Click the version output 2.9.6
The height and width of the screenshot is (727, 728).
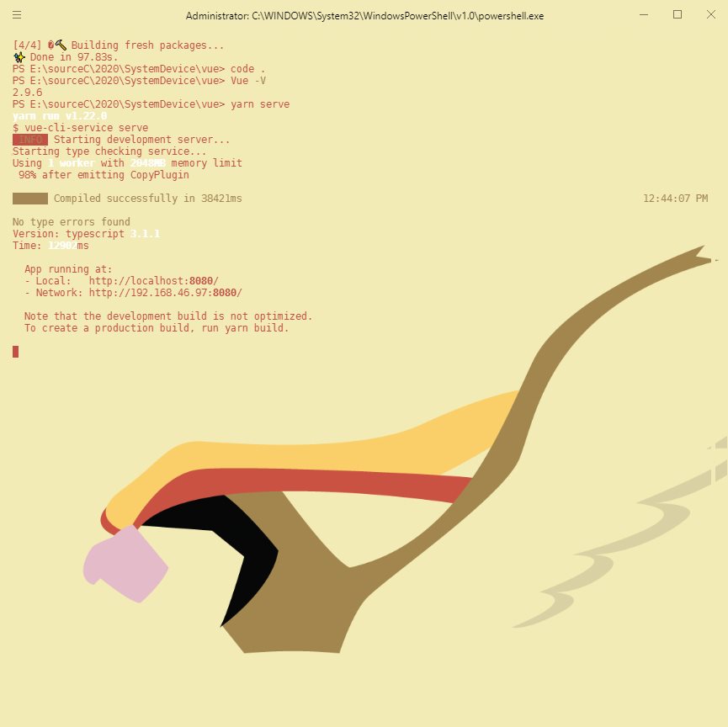(28, 93)
